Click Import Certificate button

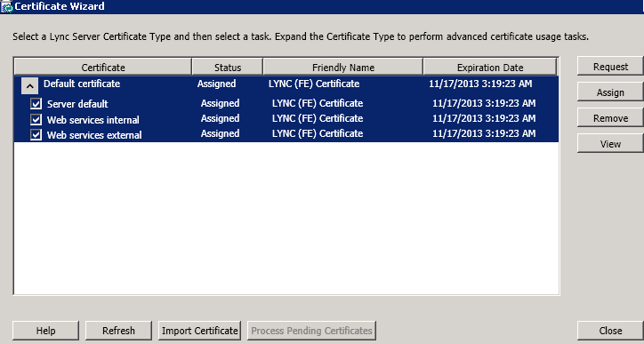tap(199, 331)
